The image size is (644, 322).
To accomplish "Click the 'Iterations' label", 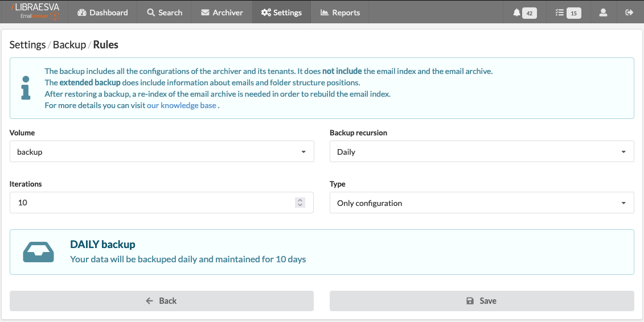I will pyautogui.click(x=26, y=184).
